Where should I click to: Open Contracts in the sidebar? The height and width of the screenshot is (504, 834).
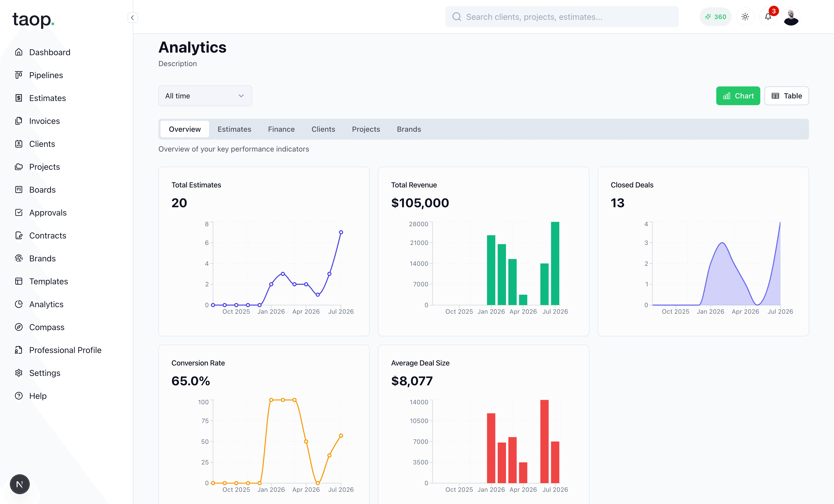(48, 235)
